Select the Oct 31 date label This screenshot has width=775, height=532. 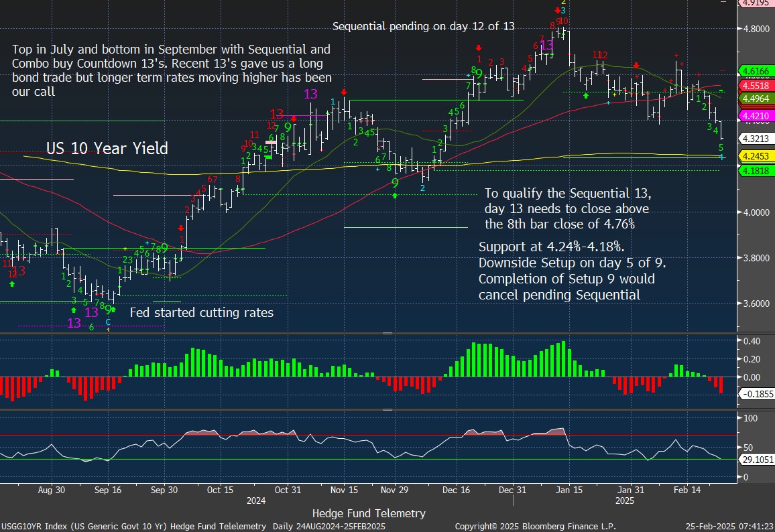pos(288,490)
